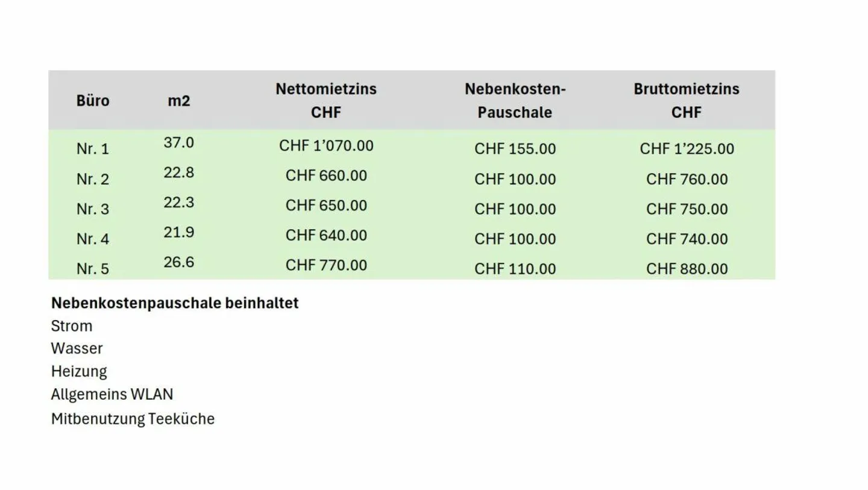Click the Büro column header
The image size is (868, 490).
coord(93,100)
